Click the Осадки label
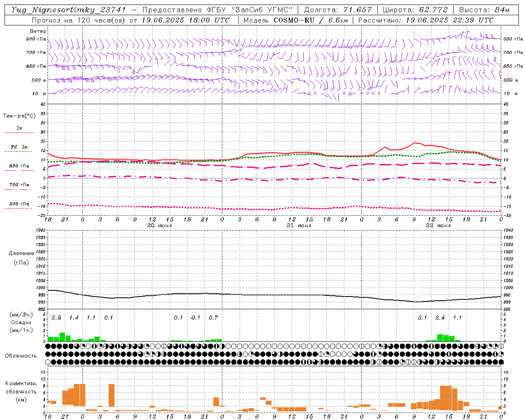 [x=21, y=322]
